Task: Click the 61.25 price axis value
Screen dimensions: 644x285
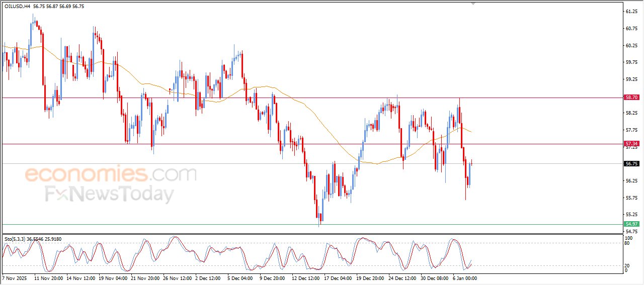Action: tap(631, 11)
